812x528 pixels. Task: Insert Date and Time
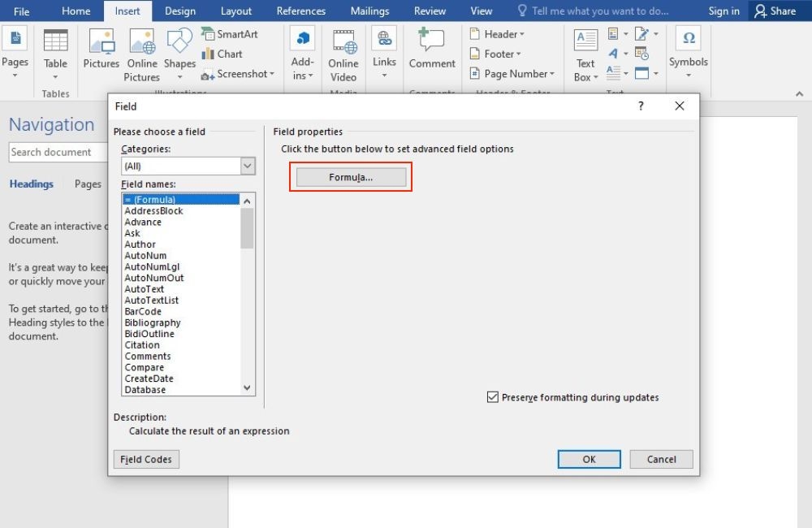pyautogui.click(x=641, y=54)
